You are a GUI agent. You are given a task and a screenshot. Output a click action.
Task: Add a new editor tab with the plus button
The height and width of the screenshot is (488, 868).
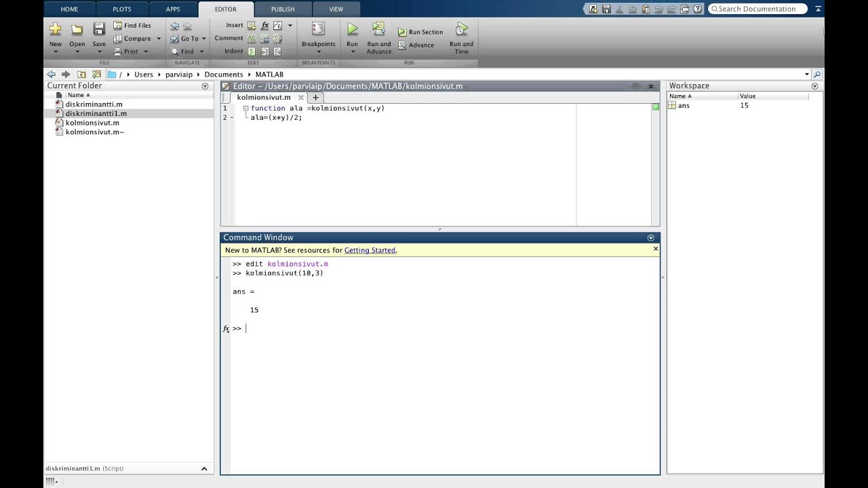click(x=315, y=98)
